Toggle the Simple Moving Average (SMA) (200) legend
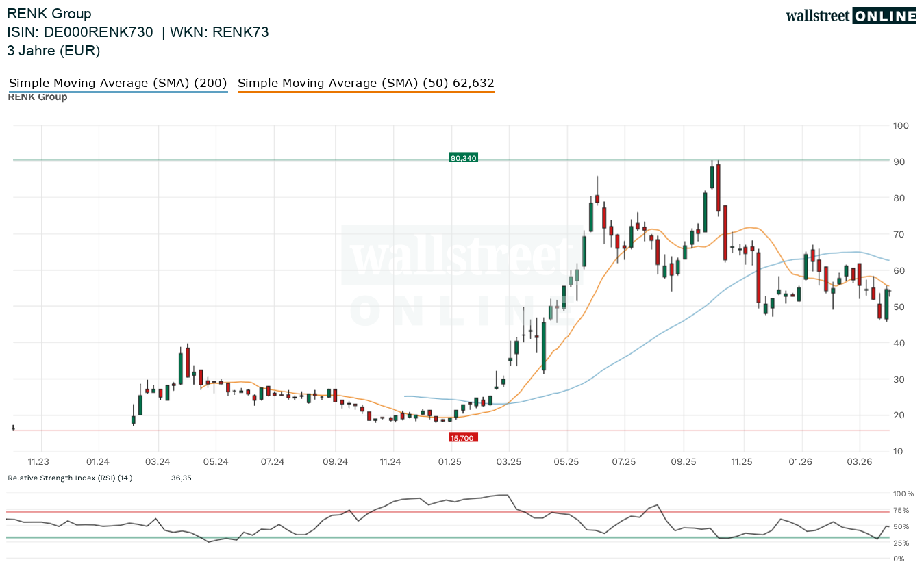 click(118, 84)
